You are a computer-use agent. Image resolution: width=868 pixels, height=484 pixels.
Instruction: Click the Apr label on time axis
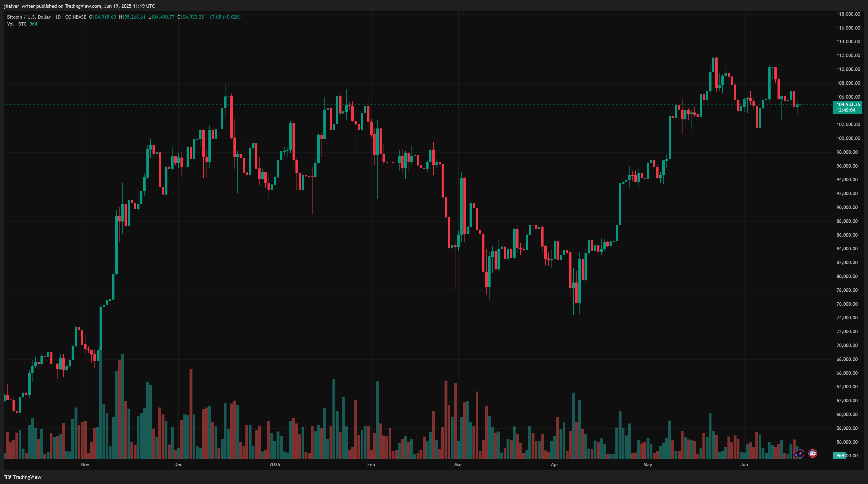point(554,465)
